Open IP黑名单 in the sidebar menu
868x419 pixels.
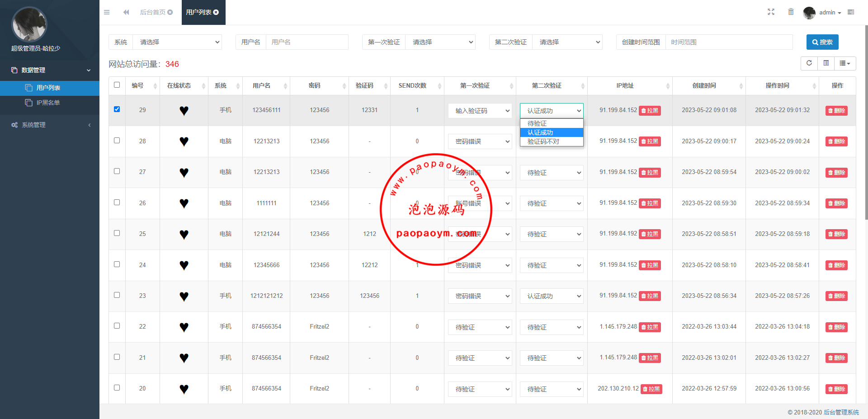coord(48,103)
